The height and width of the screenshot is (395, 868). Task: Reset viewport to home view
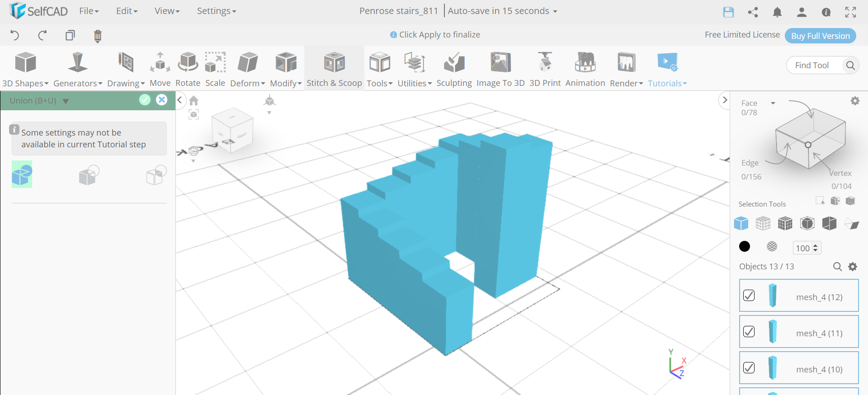point(194,100)
